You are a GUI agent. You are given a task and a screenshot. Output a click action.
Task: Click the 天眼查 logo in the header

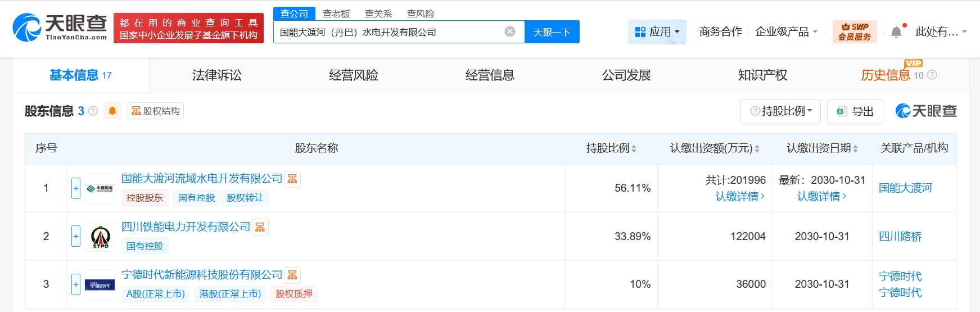(60, 28)
